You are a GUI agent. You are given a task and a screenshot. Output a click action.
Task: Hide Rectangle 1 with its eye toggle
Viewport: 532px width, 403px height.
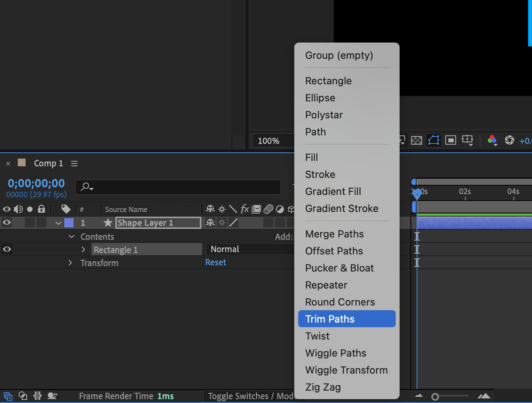(7, 249)
